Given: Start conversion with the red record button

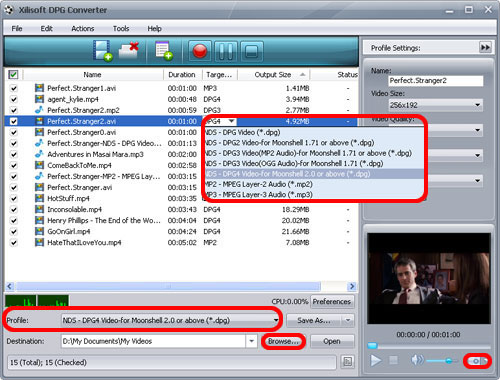Looking at the screenshot, I should (200, 51).
